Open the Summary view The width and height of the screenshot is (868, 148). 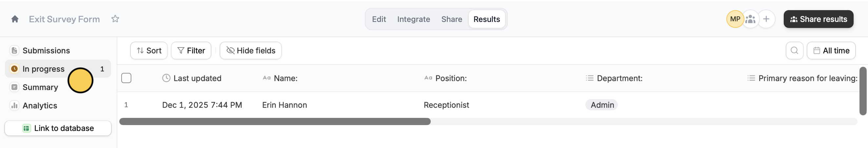pyautogui.click(x=40, y=87)
